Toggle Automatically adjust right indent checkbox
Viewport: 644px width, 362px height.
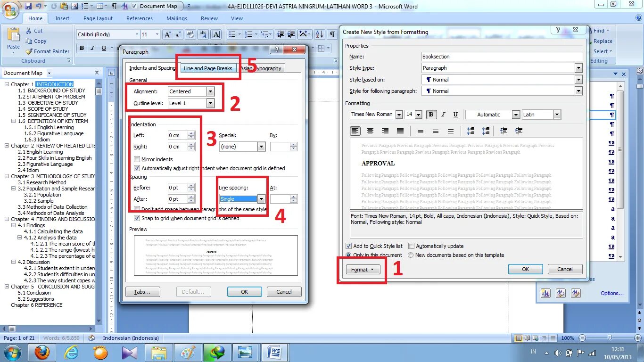coord(137,168)
